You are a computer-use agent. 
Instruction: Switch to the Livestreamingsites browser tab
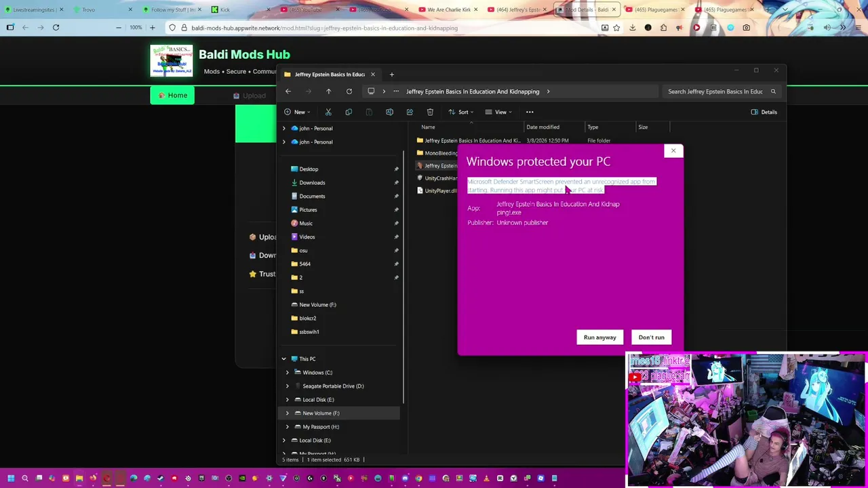coord(33,9)
